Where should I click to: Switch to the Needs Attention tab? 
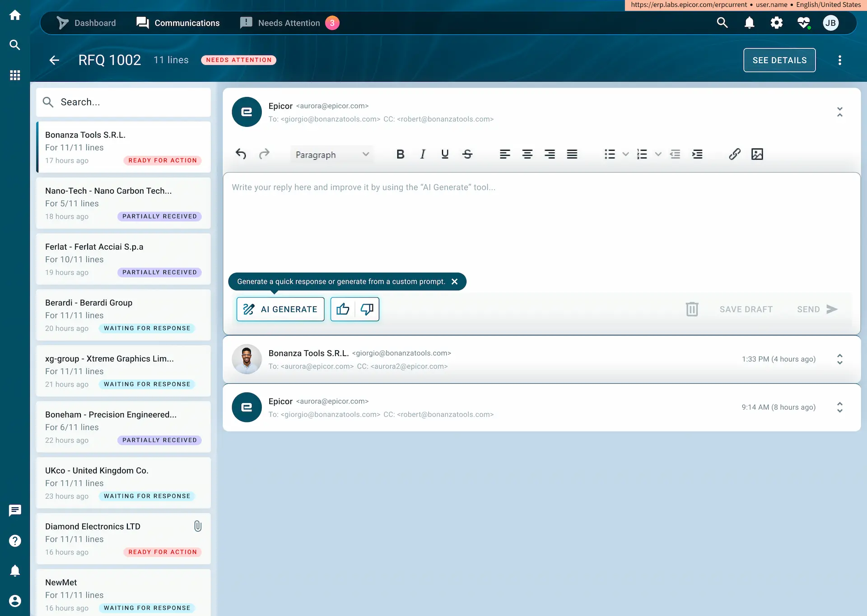(288, 23)
